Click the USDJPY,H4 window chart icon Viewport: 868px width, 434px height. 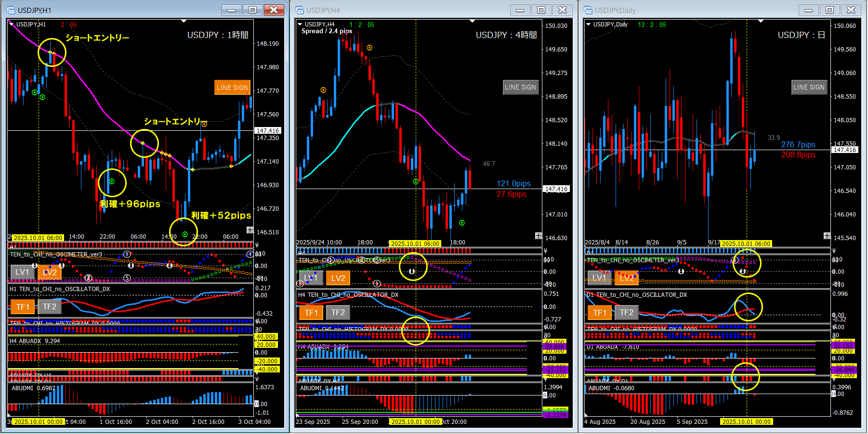pos(300,10)
